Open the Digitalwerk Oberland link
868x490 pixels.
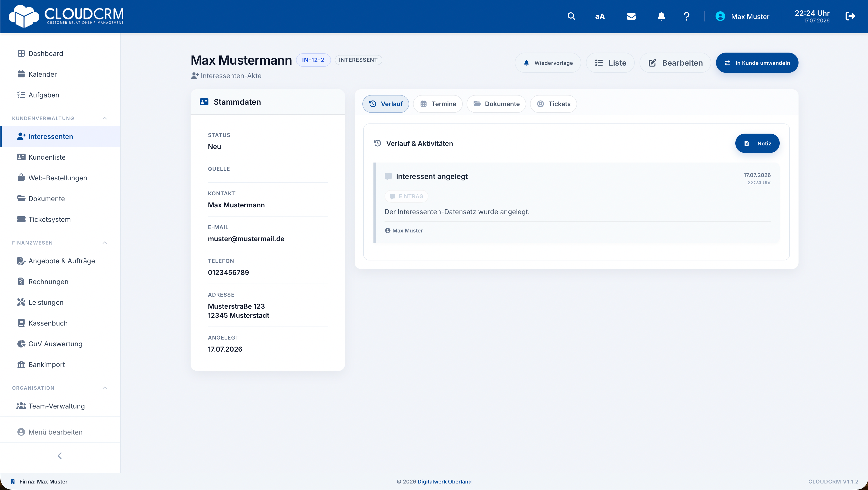(444, 481)
